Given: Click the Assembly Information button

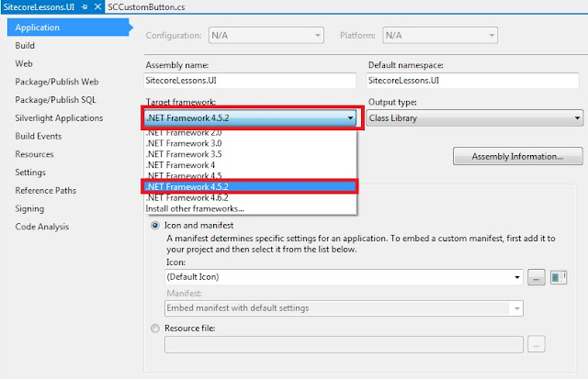Looking at the screenshot, I should pyautogui.click(x=519, y=157).
